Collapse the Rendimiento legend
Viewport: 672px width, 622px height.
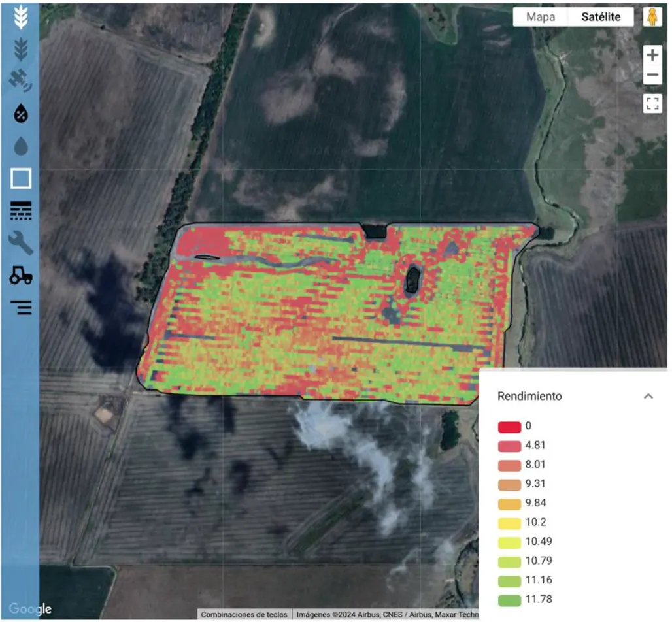click(x=648, y=396)
